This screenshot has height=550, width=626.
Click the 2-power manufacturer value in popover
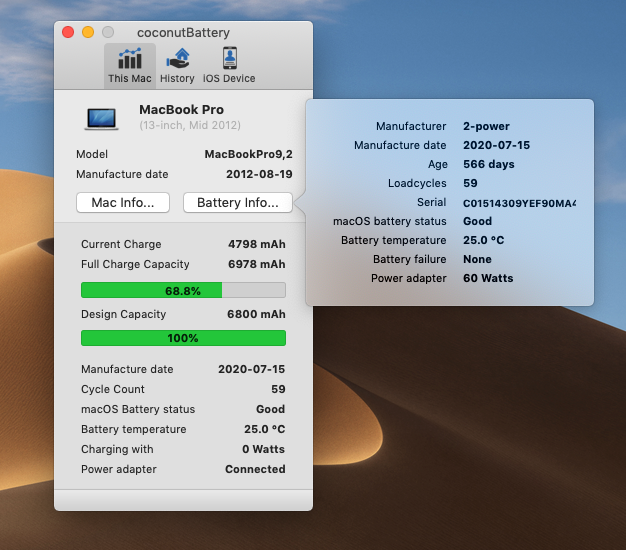(486, 126)
